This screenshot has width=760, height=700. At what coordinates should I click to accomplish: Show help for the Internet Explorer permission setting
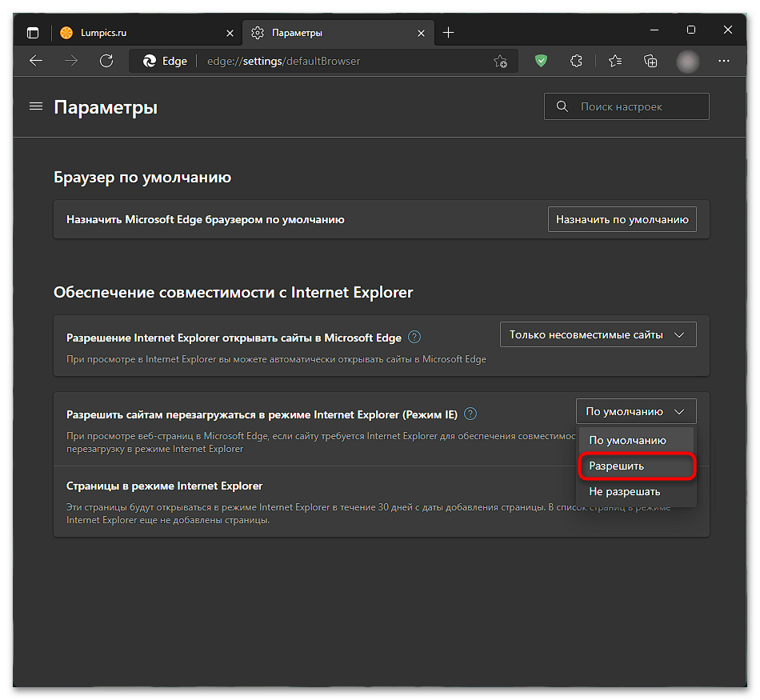(x=414, y=337)
